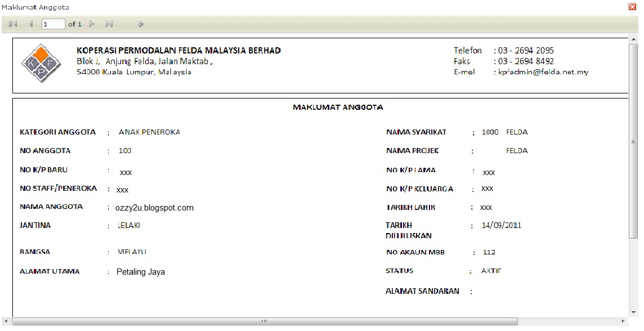The width and height of the screenshot is (644, 331).
Task: Click the heading MAKLUMAT ANGGOTA
Action: tap(338, 107)
